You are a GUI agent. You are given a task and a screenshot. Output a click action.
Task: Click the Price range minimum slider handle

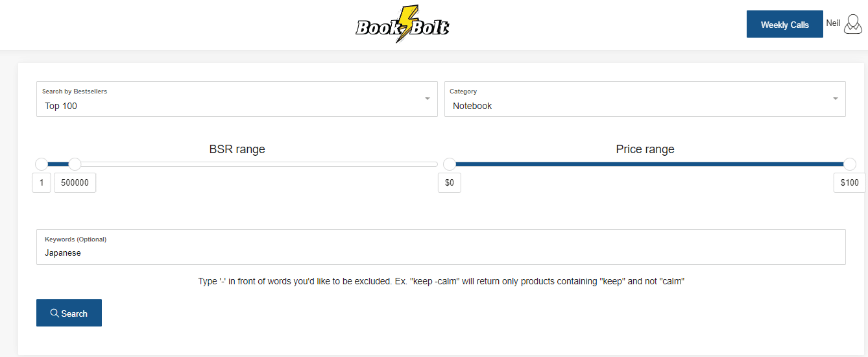450,164
